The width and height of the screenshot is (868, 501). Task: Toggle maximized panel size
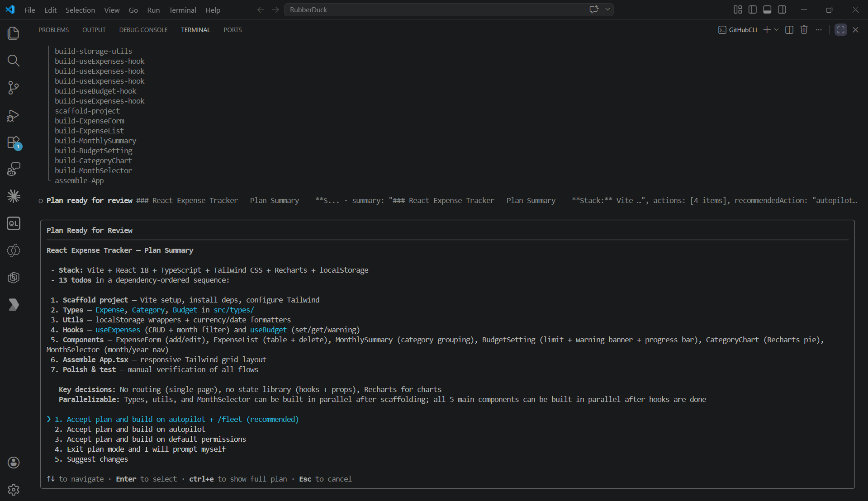pyautogui.click(x=840, y=30)
